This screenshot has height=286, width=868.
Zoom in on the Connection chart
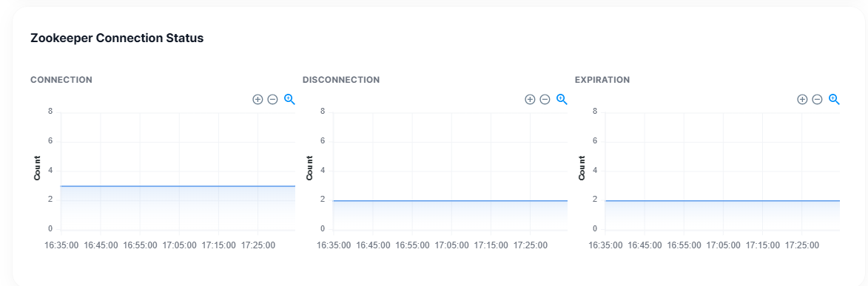tap(258, 100)
